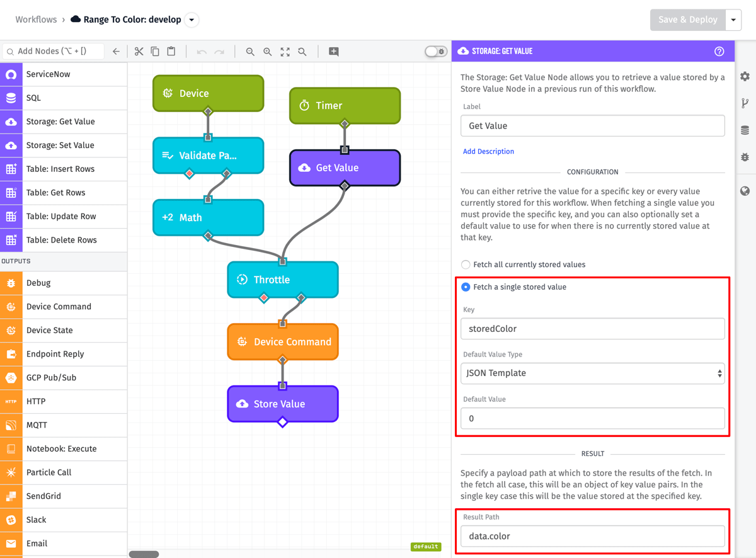Select the Store Value node on canvas

pyautogui.click(x=283, y=404)
